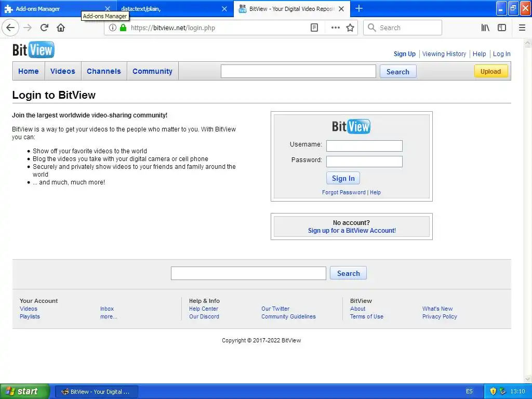Open the Our Twitter link
The image size is (532, 399).
(275, 309)
